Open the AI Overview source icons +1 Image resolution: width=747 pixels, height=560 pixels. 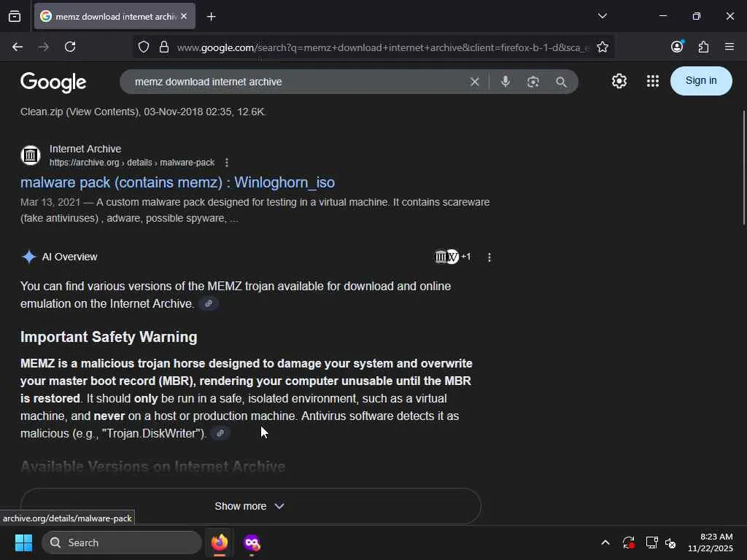(x=452, y=257)
